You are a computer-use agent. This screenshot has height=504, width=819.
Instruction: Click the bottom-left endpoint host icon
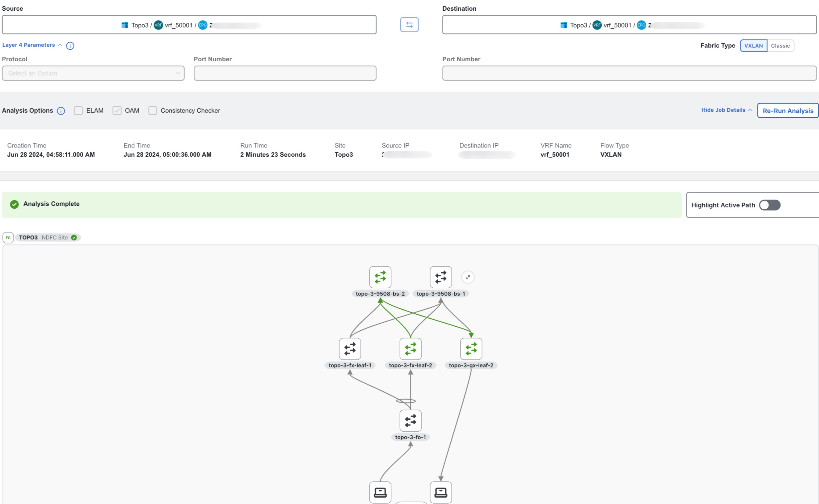[x=380, y=491]
